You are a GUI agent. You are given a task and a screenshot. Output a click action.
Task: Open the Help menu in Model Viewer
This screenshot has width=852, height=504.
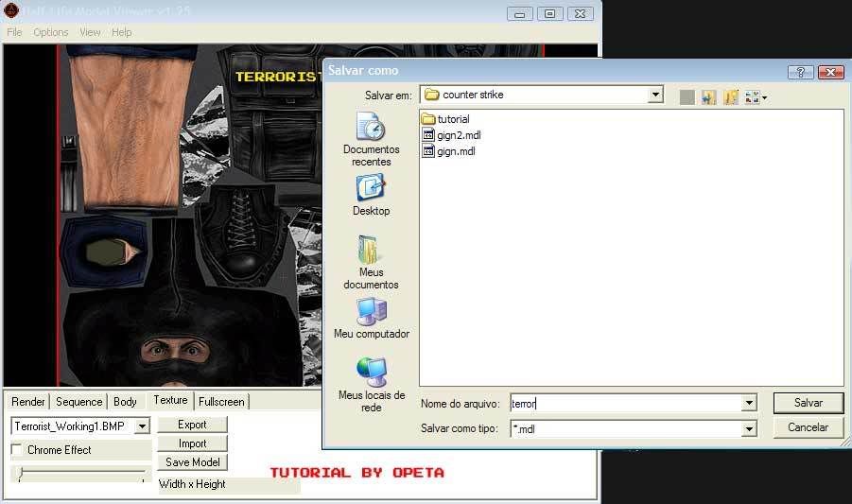121,32
